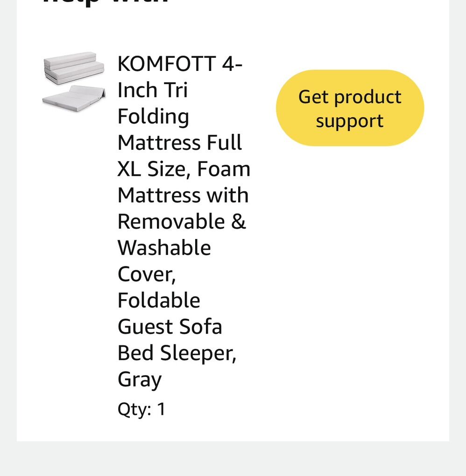Click the word "Folding" in product title
The height and width of the screenshot is (476, 466).
point(153,116)
